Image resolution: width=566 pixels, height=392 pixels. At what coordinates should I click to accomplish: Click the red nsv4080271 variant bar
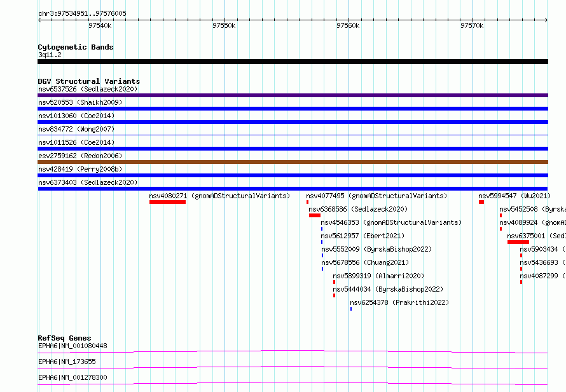coord(167,202)
